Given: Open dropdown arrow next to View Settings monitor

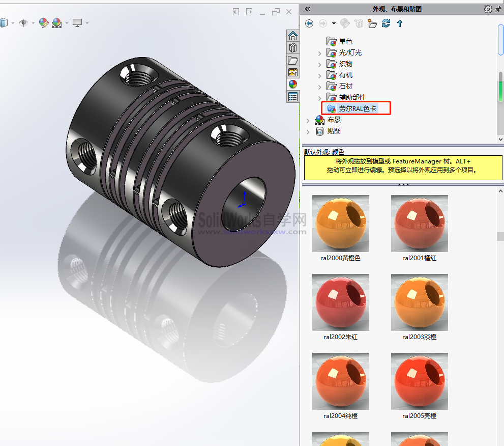Looking at the screenshot, I should (87, 23).
